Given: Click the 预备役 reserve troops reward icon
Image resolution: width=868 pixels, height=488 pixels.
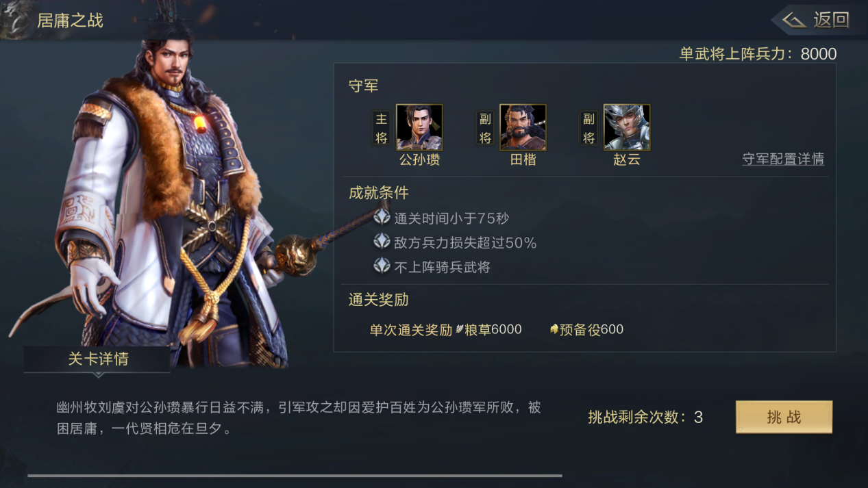Looking at the screenshot, I should 554,329.
